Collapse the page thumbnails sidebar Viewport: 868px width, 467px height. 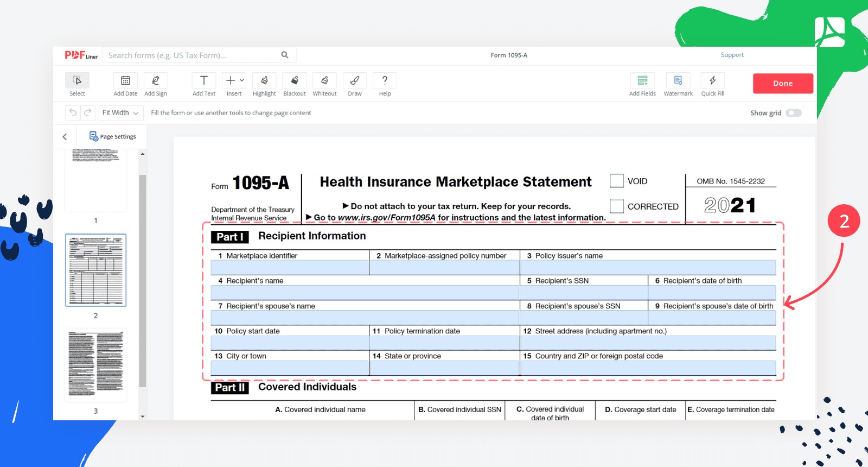[65, 137]
